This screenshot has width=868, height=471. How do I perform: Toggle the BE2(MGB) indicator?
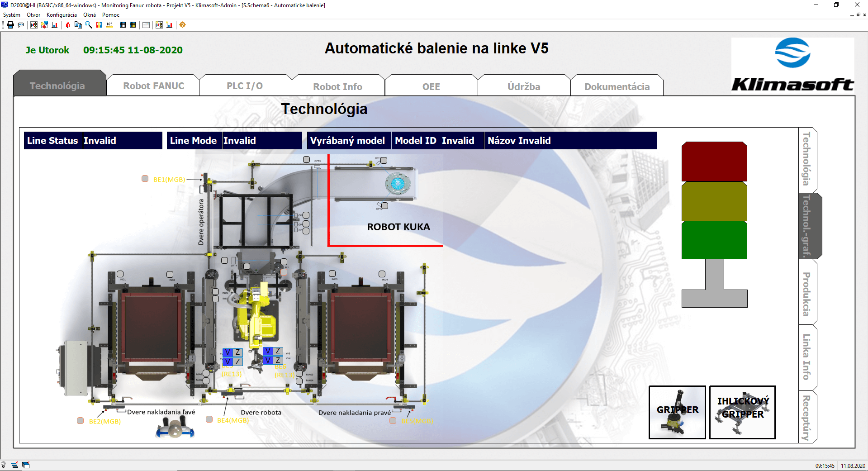(79, 421)
